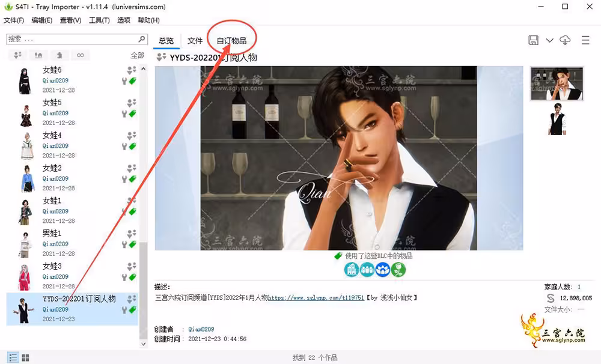Click the green rose DLC pack icon
Image resolution: width=601 pixels, height=364 pixels.
[398, 270]
